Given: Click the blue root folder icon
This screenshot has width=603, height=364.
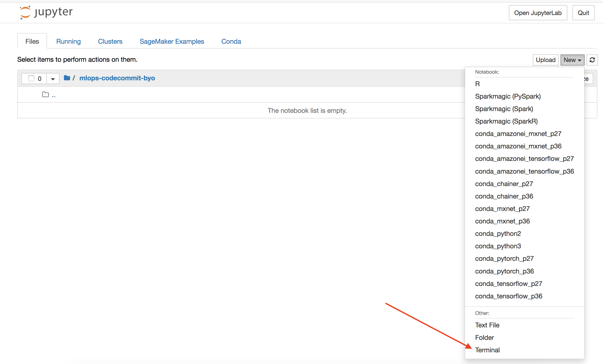Looking at the screenshot, I should coord(67,78).
